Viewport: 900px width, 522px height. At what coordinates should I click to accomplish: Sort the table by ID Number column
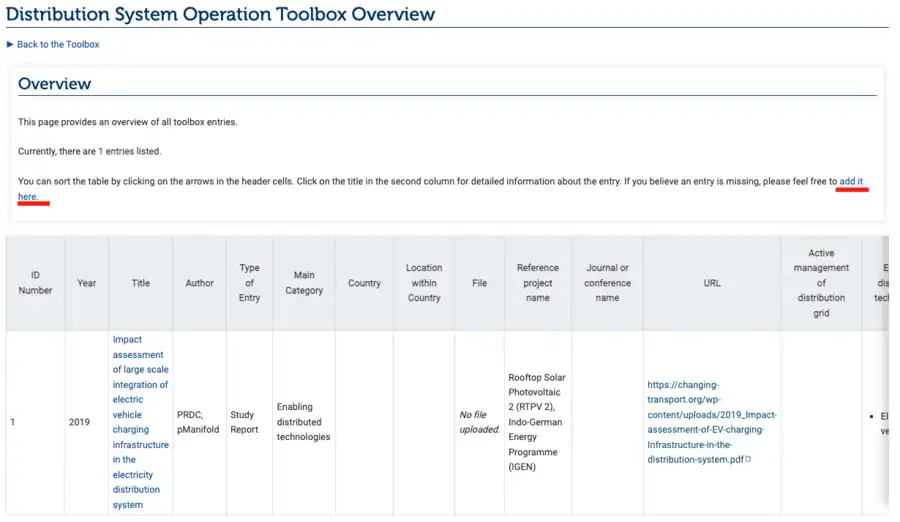(35, 283)
